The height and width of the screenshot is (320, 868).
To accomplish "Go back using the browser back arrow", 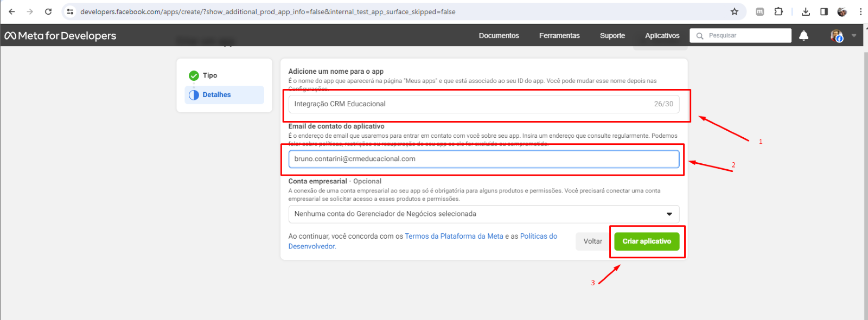I will pyautogui.click(x=12, y=11).
